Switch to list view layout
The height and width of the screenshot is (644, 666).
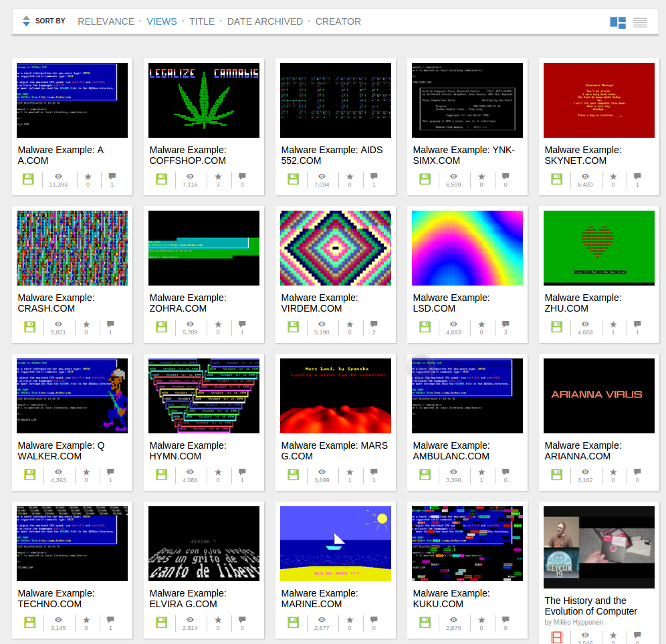(640, 22)
